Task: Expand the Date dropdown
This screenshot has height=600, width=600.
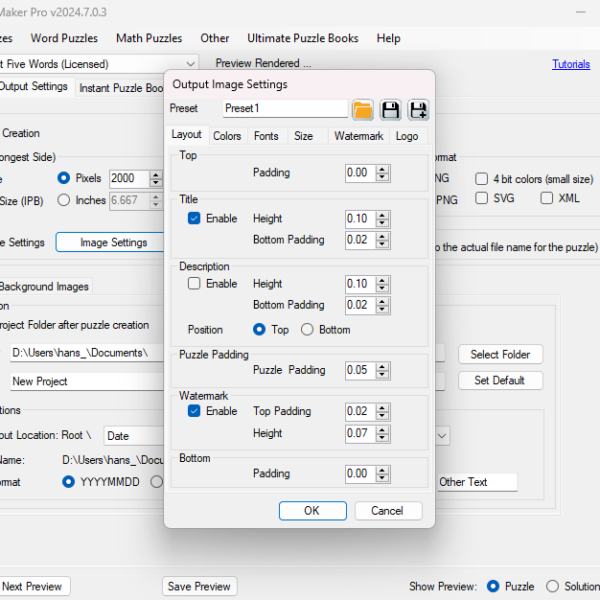Action: pyautogui.click(x=441, y=436)
